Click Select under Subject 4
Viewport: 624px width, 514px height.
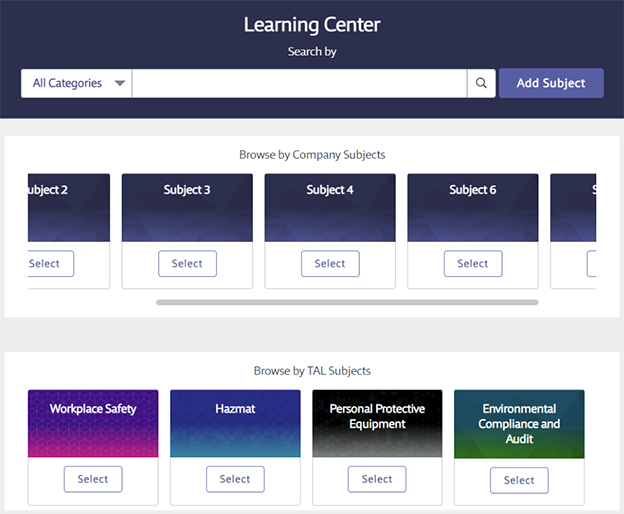[x=330, y=263]
